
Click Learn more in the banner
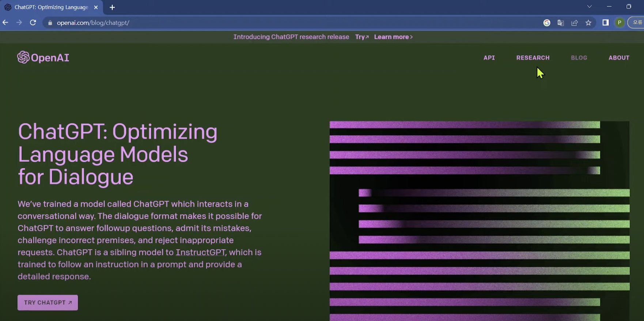coord(393,37)
